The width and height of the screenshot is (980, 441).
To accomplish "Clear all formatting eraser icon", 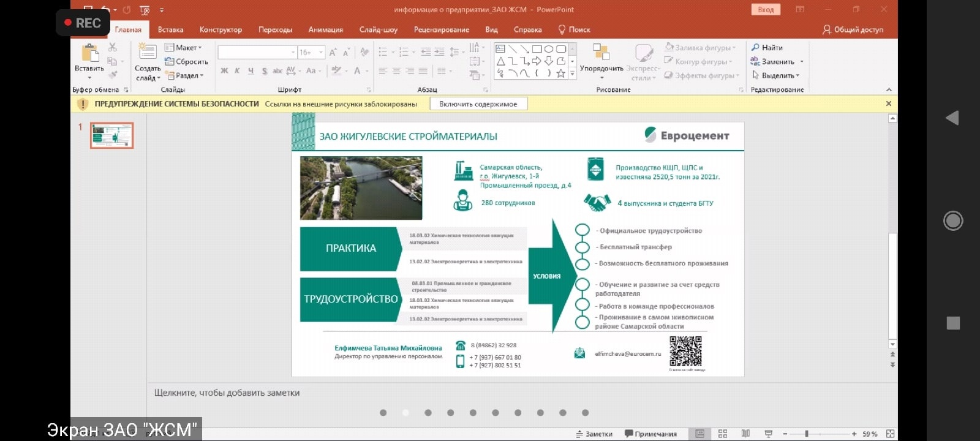I will 365,52.
